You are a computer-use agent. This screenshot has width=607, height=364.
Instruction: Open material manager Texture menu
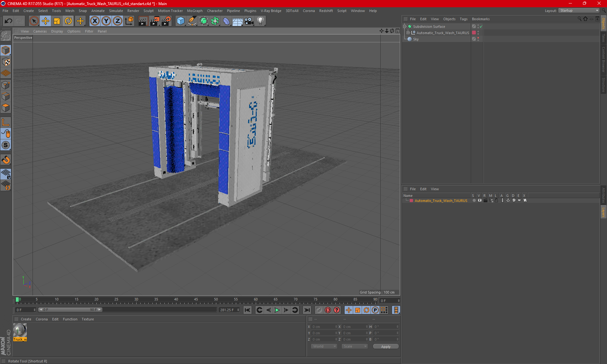pos(88,319)
